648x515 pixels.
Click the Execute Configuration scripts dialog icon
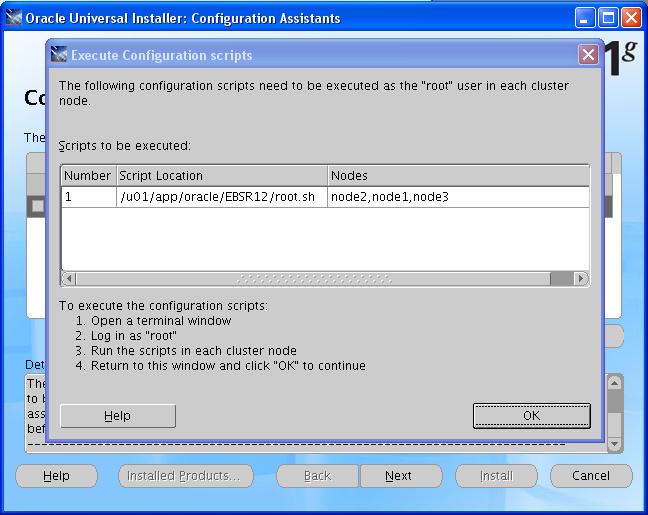(59, 55)
